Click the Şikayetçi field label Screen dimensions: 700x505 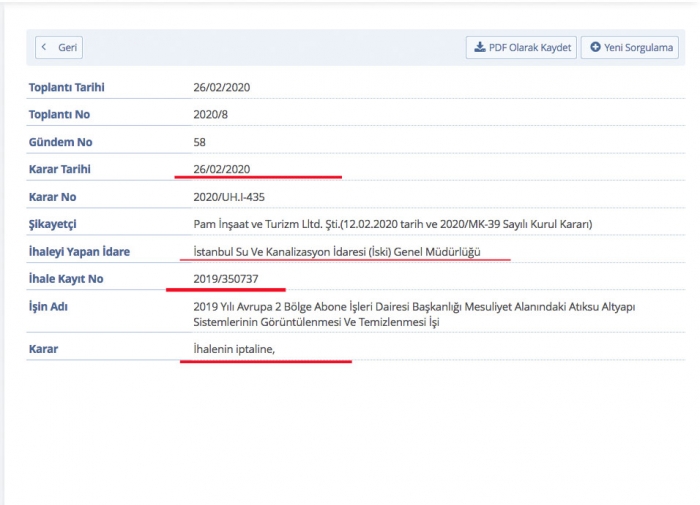(x=54, y=224)
